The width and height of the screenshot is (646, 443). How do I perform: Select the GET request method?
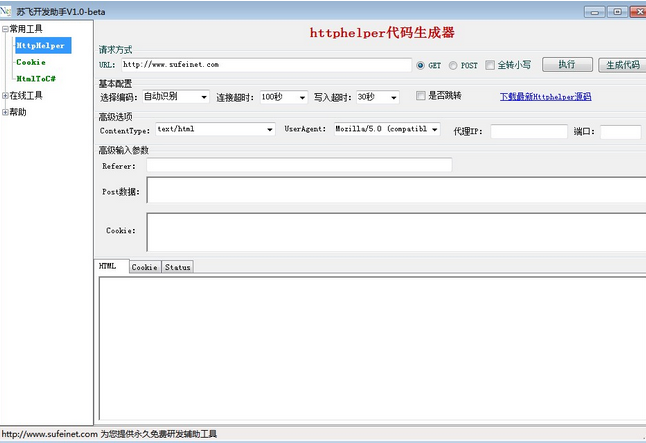420,65
